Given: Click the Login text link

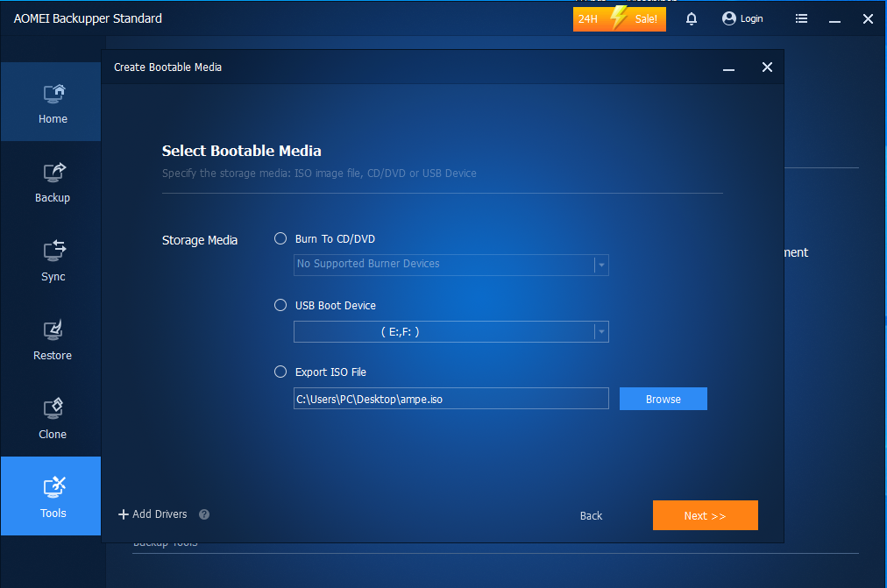Looking at the screenshot, I should (752, 18).
